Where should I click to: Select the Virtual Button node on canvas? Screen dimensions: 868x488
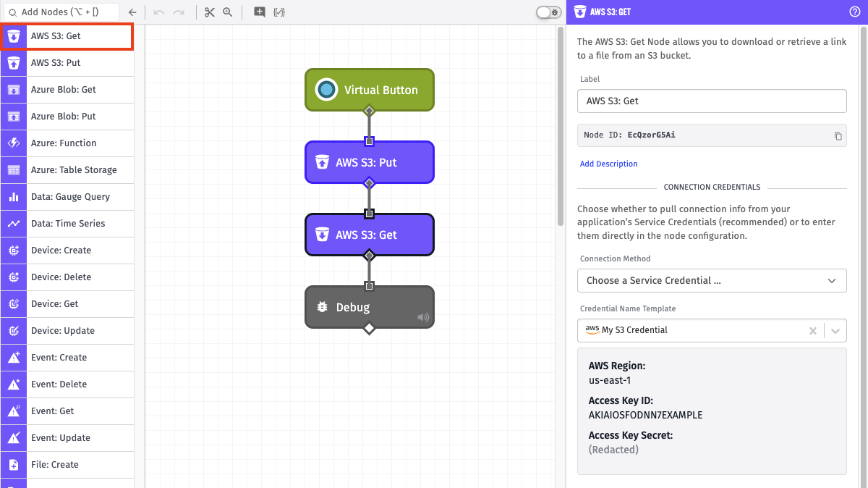(370, 90)
